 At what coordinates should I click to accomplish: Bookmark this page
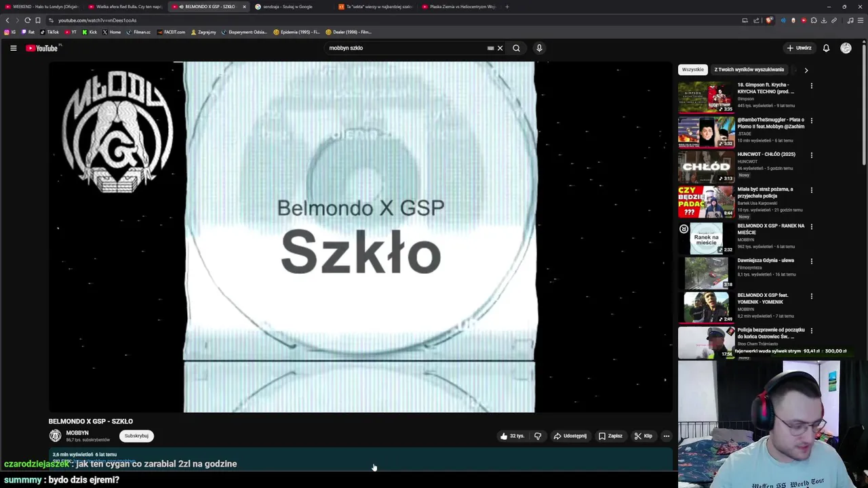tap(37, 20)
